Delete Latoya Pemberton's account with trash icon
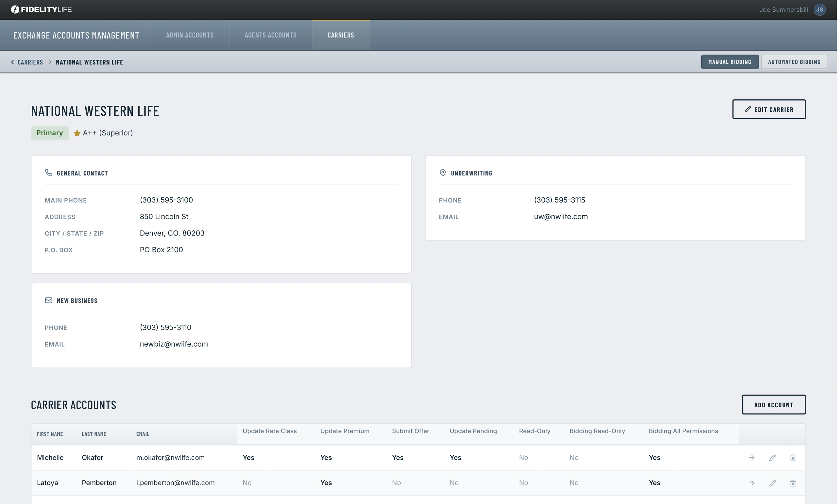 coord(793,483)
